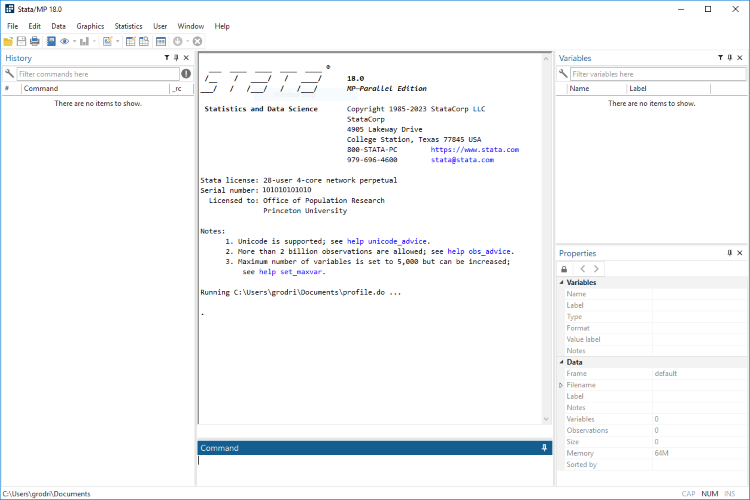Open the https://www.stata.com link
750x500 pixels.
(474, 150)
